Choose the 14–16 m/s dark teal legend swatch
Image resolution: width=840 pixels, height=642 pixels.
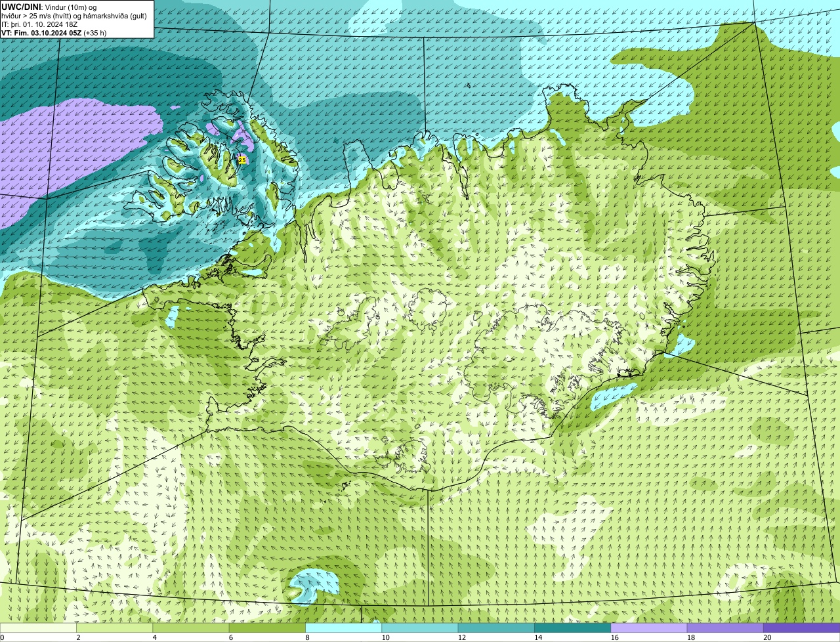point(573,628)
